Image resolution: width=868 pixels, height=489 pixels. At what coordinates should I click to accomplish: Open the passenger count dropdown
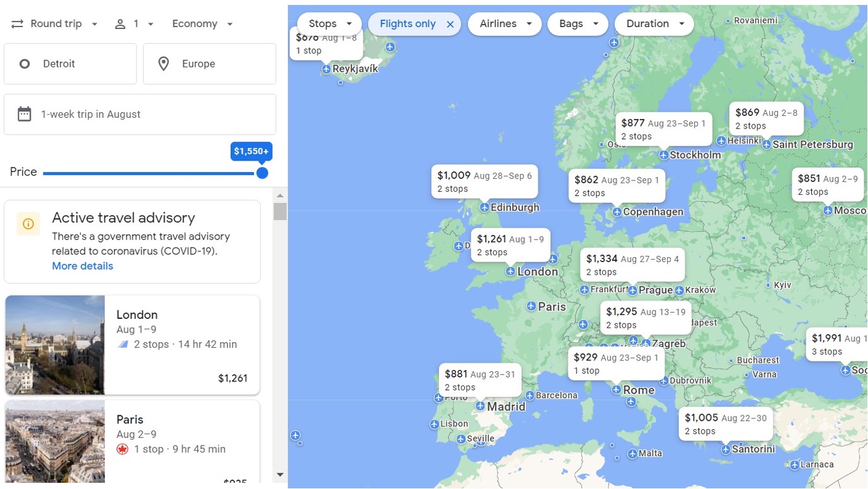coord(134,24)
